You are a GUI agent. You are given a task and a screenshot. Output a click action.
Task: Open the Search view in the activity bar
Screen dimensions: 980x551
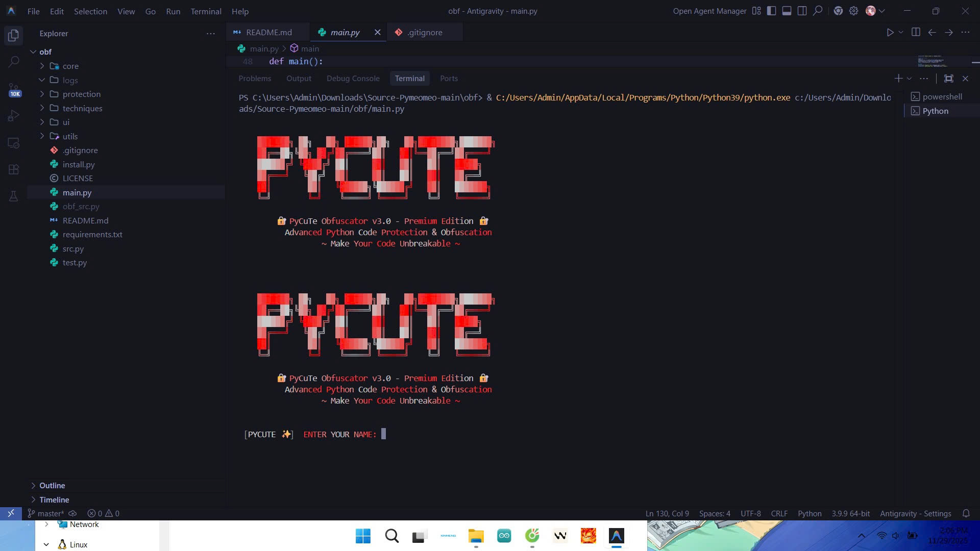point(13,61)
